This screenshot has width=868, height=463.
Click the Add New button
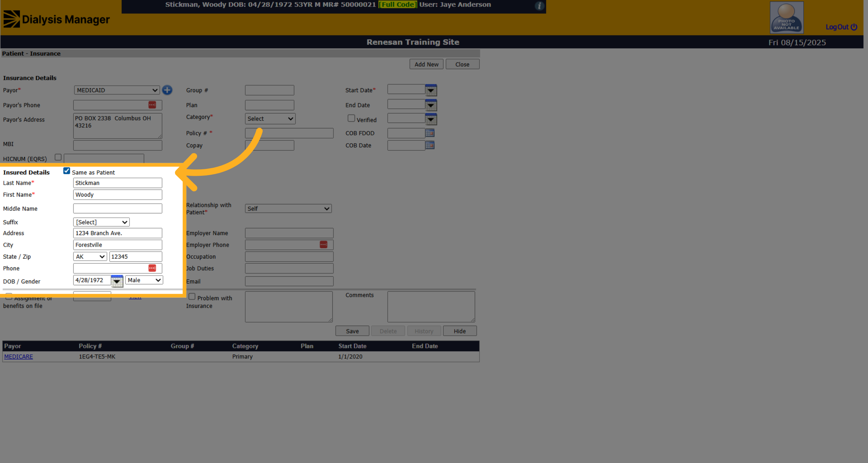coord(426,64)
